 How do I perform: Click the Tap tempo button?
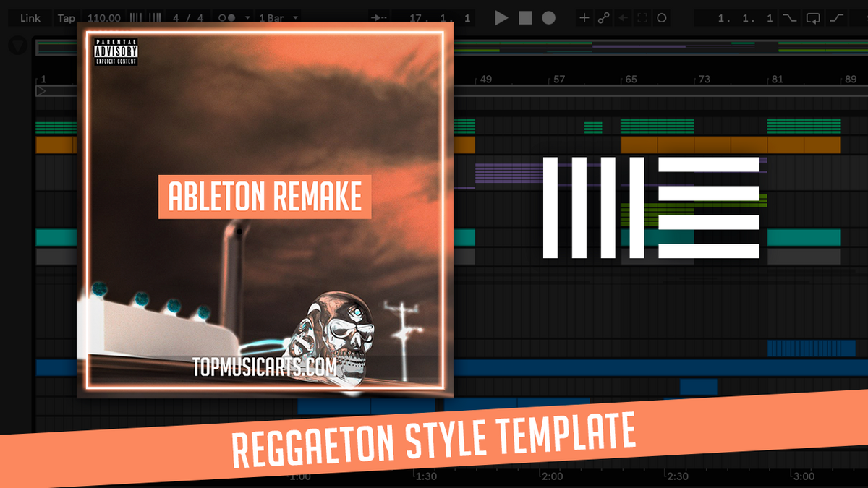point(65,17)
